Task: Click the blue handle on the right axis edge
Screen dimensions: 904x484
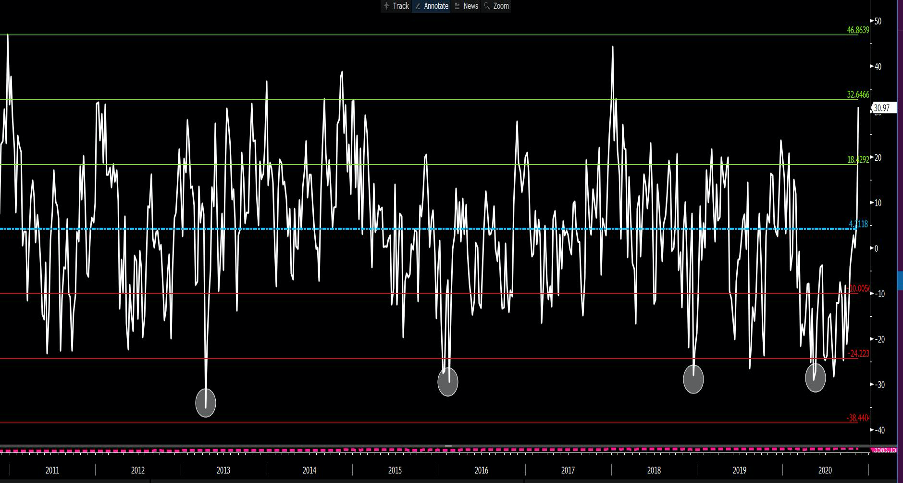Action: click(901, 280)
